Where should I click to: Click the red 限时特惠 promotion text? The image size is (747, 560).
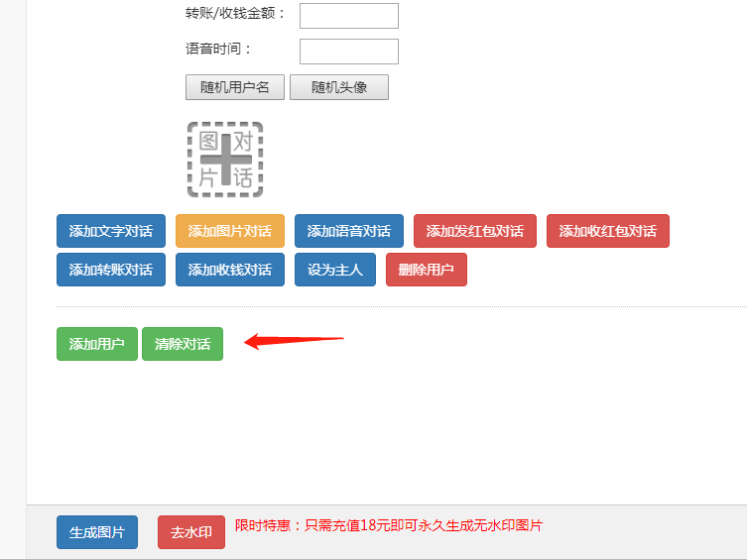389,525
